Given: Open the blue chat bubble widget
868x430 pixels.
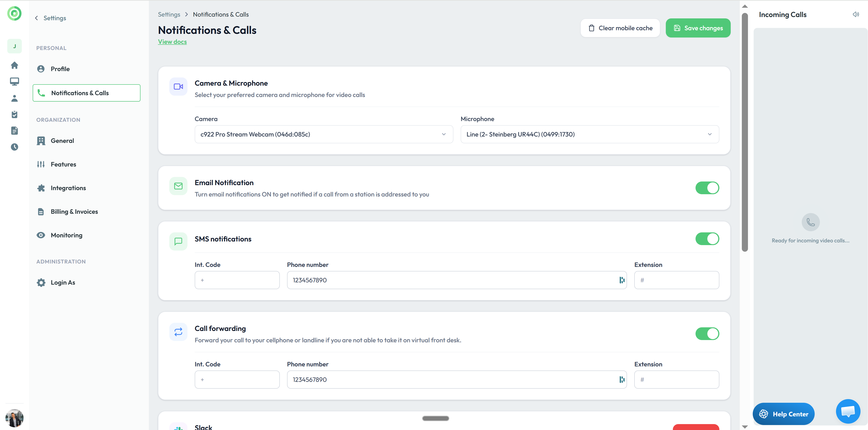Looking at the screenshot, I should [848, 411].
